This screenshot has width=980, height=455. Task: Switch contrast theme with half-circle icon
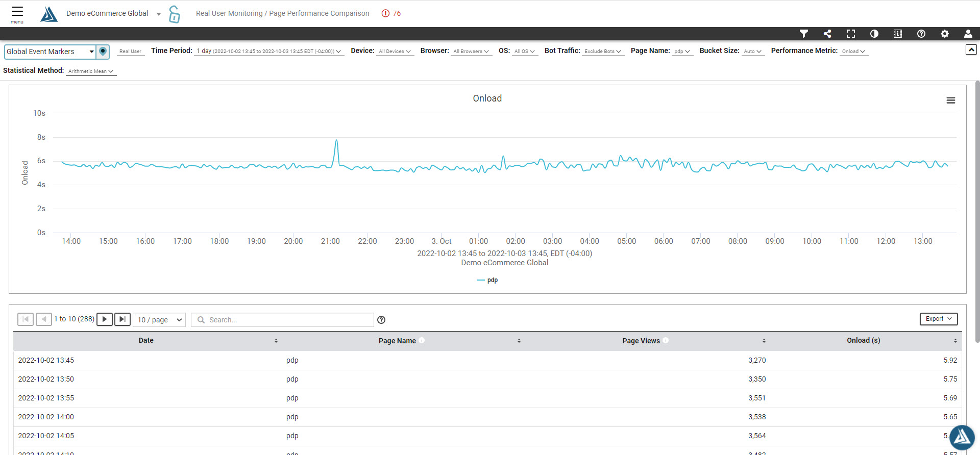874,34
